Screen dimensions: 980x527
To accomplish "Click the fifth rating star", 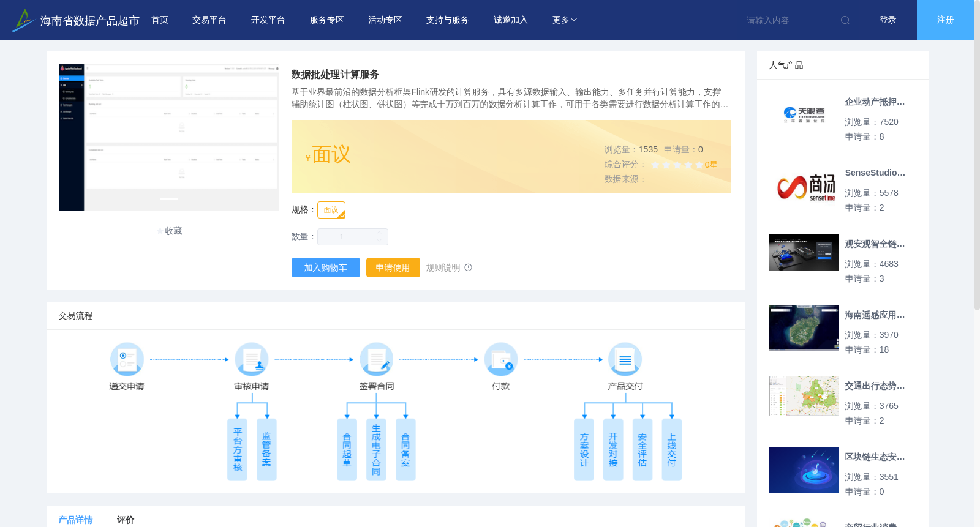I will tap(699, 165).
